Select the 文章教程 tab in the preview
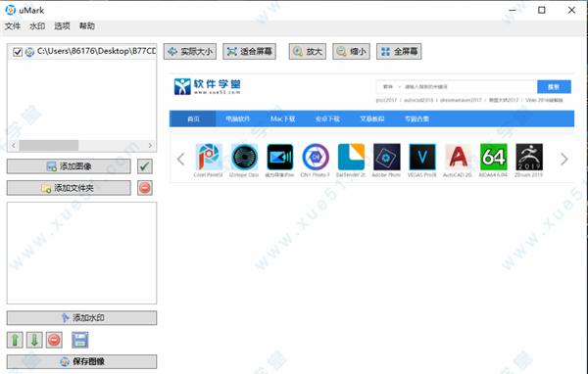 pyautogui.click(x=372, y=118)
